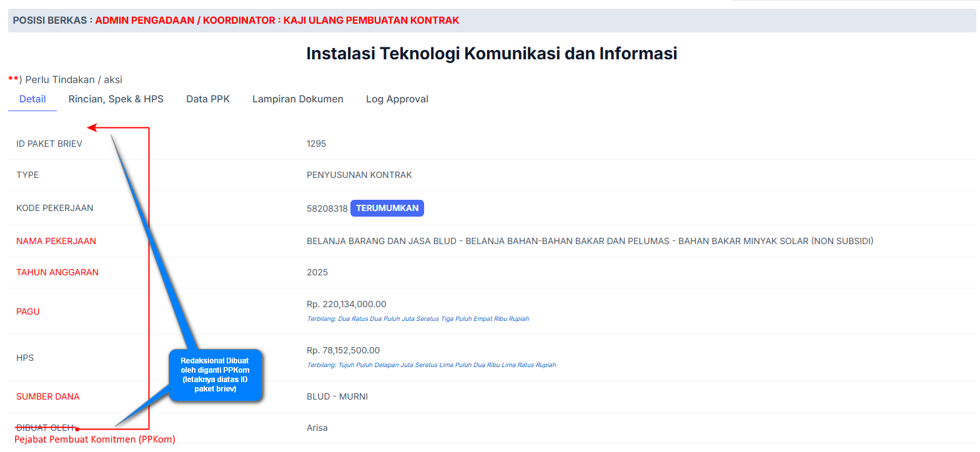View the Log Approval tab
980x452 pixels.
[397, 99]
